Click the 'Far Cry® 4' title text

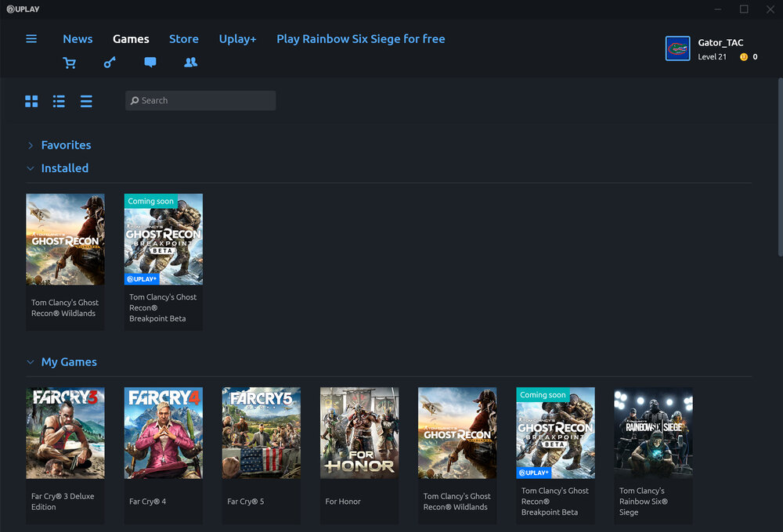pyautogui.click(x=148, y=501)
